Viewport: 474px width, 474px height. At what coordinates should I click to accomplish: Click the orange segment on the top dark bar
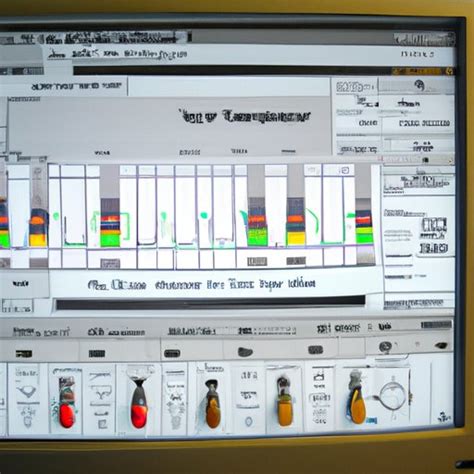coord(422,71)
